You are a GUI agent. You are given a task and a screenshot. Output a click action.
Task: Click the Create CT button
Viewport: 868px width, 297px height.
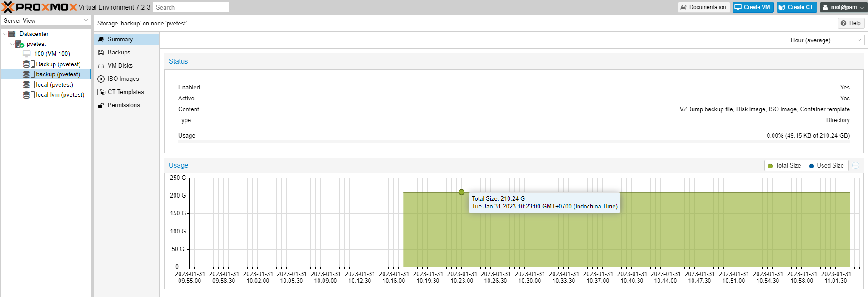tap(796, 7)
